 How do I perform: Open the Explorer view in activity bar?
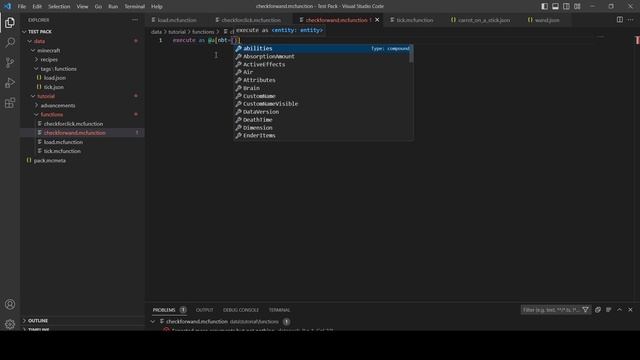(10, 22)
